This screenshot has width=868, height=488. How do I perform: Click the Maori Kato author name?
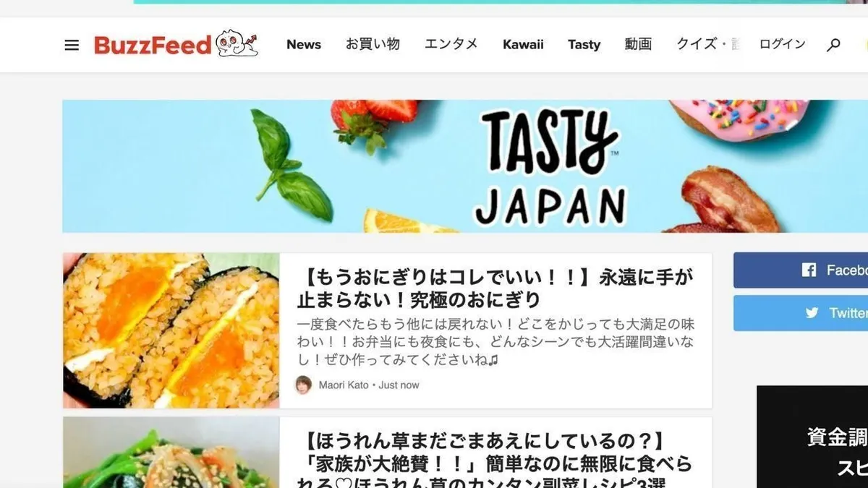pos(344,385)
